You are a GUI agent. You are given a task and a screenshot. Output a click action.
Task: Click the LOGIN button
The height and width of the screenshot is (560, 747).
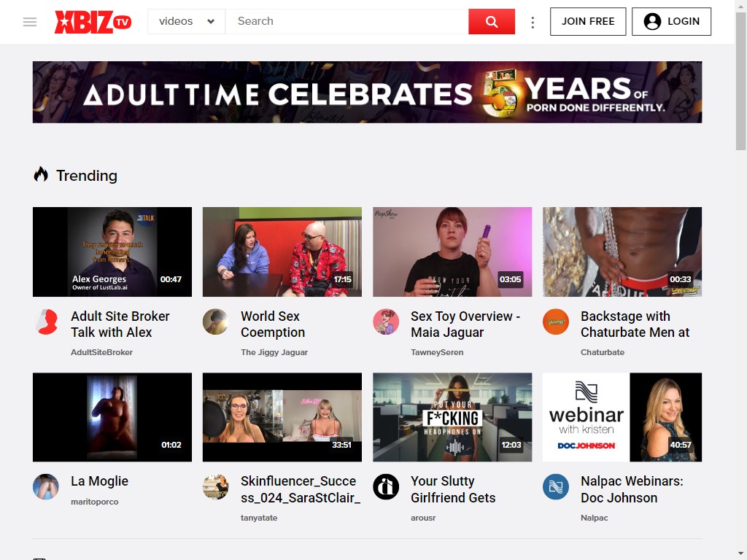pyautogui.click(x=671, y=21)
